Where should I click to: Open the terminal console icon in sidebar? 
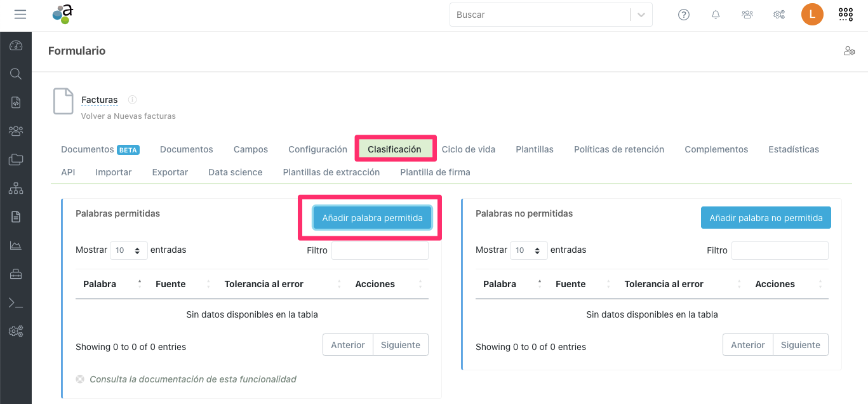coord(16,303)
